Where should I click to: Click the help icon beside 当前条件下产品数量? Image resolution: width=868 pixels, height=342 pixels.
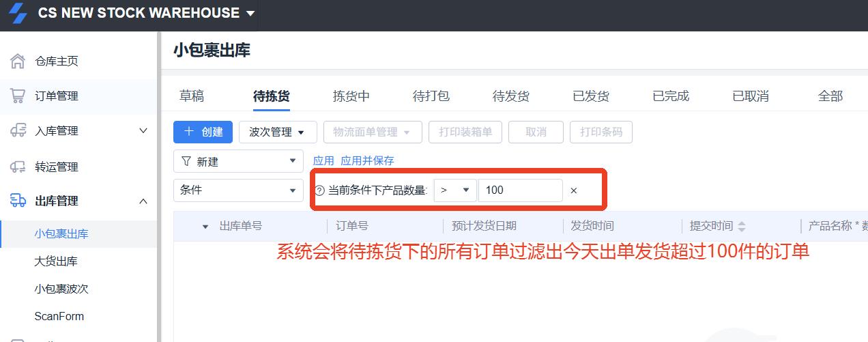tap(319, 190)
